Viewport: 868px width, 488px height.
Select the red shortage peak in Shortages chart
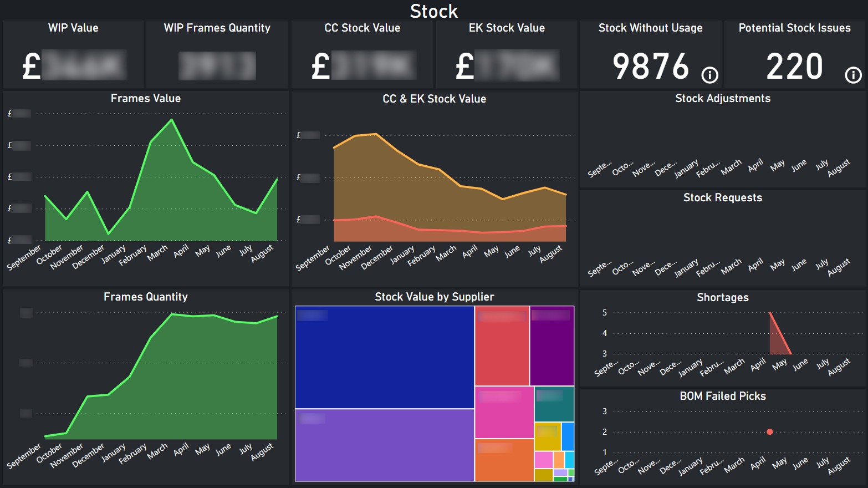pos(770,313)
